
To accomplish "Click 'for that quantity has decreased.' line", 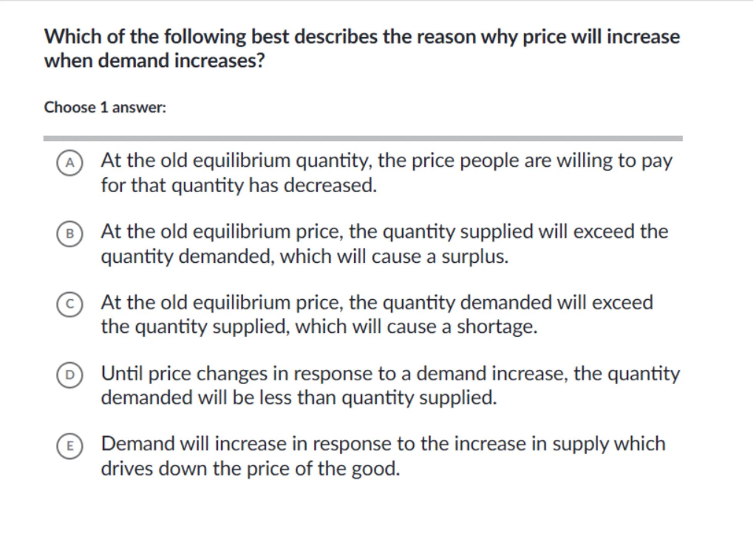I will point(239,185).
